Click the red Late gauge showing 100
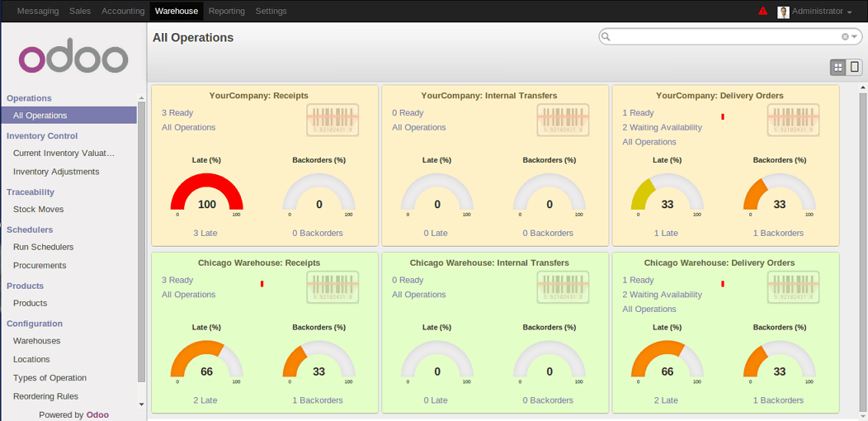 pyautogui.click(x=206, y=195)
